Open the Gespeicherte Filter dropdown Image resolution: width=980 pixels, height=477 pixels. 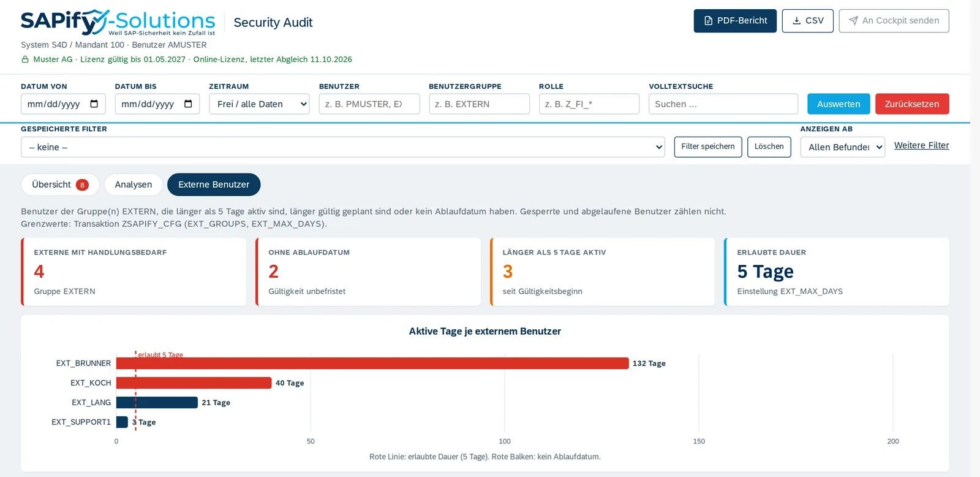pos(343,147)
